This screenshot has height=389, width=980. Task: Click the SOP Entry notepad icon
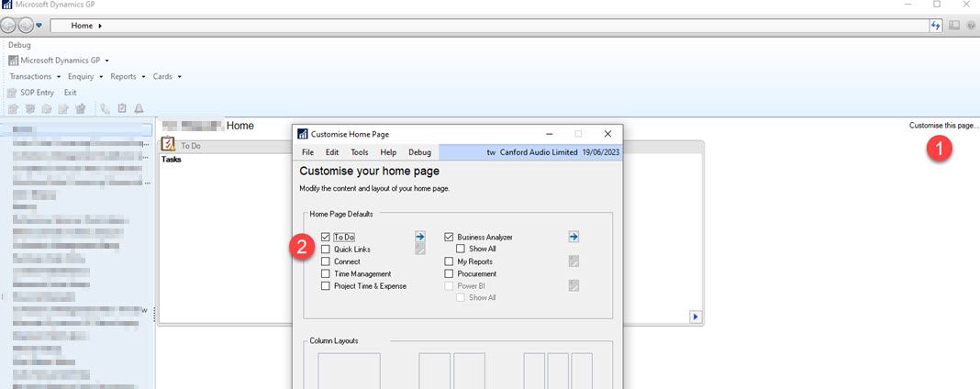coord(12,93)
